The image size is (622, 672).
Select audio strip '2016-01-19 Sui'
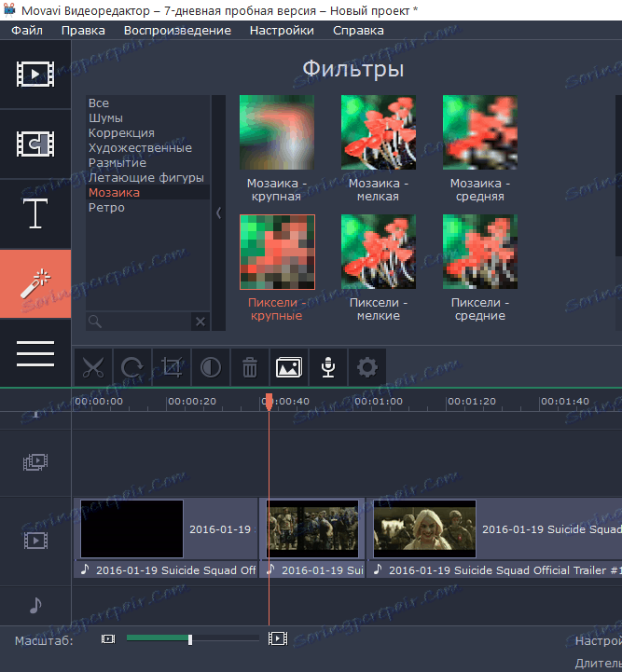312,570
